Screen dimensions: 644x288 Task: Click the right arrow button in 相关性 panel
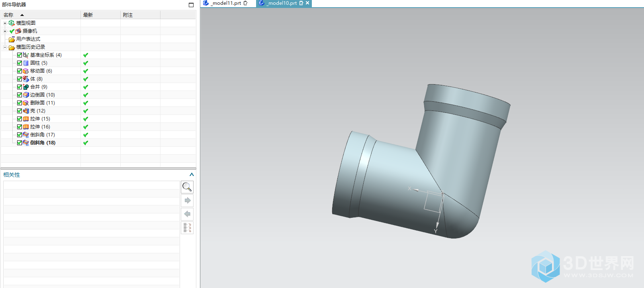pos(187,200)
